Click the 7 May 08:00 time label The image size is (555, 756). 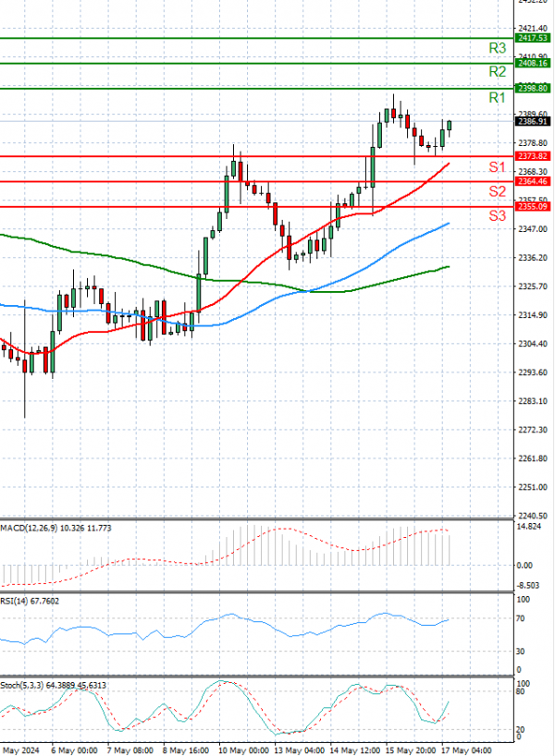(x=129, y=750)
